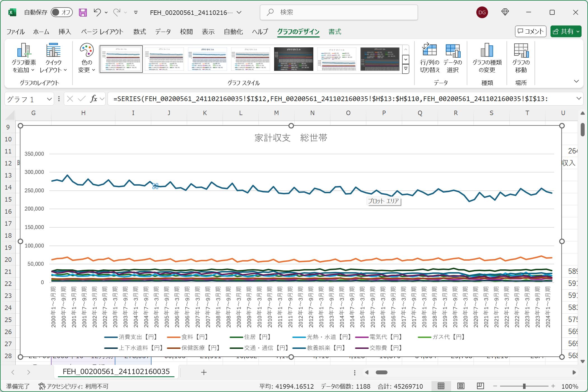Expand chart styles gallery more button
Viewport: 588px width, 392px height.
point(405,69)
